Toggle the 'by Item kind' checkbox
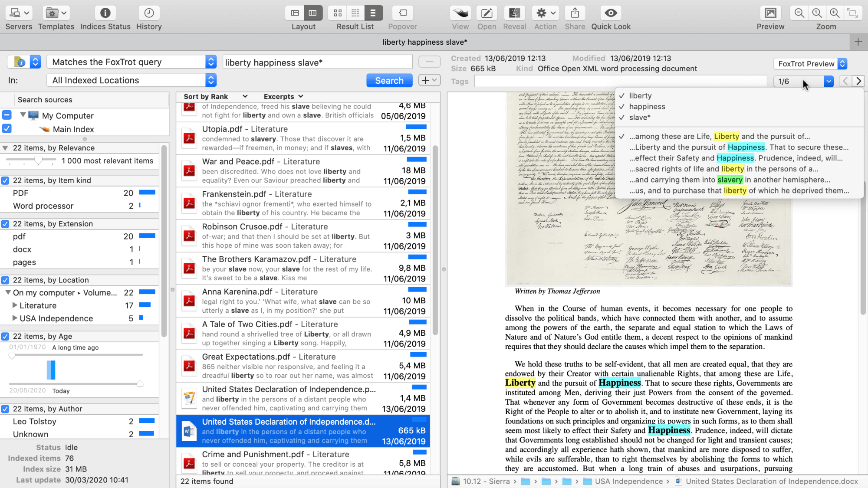Screen dimensions: 868x488 5,180
